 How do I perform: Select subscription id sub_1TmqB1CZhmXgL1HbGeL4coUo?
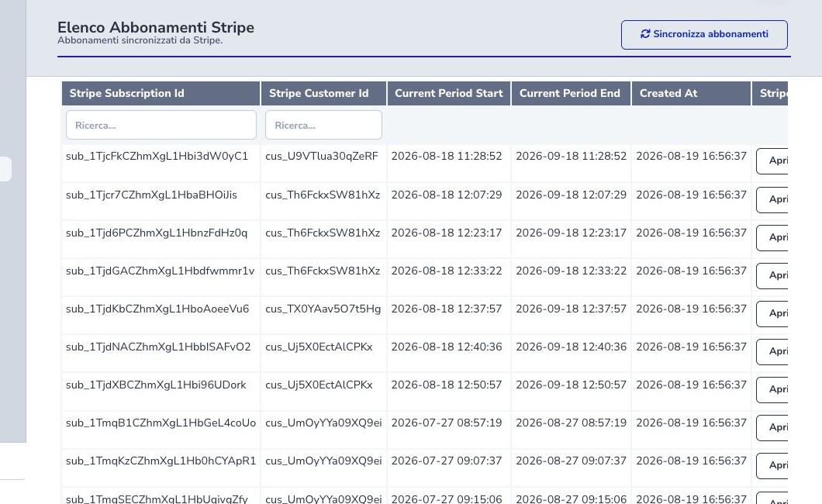[x=161, y=423]
